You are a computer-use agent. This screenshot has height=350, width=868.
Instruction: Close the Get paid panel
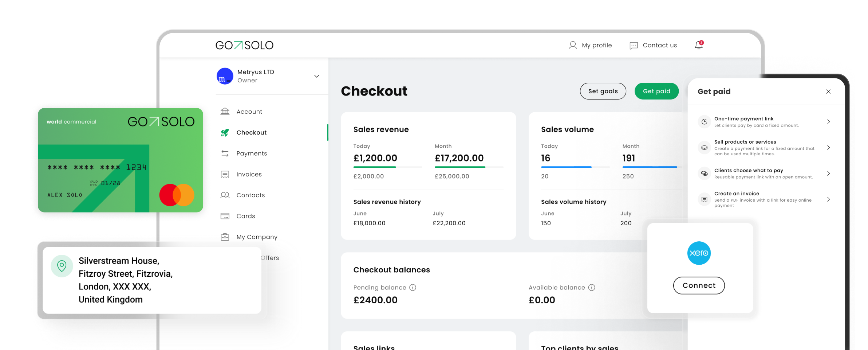click(828, 92)
